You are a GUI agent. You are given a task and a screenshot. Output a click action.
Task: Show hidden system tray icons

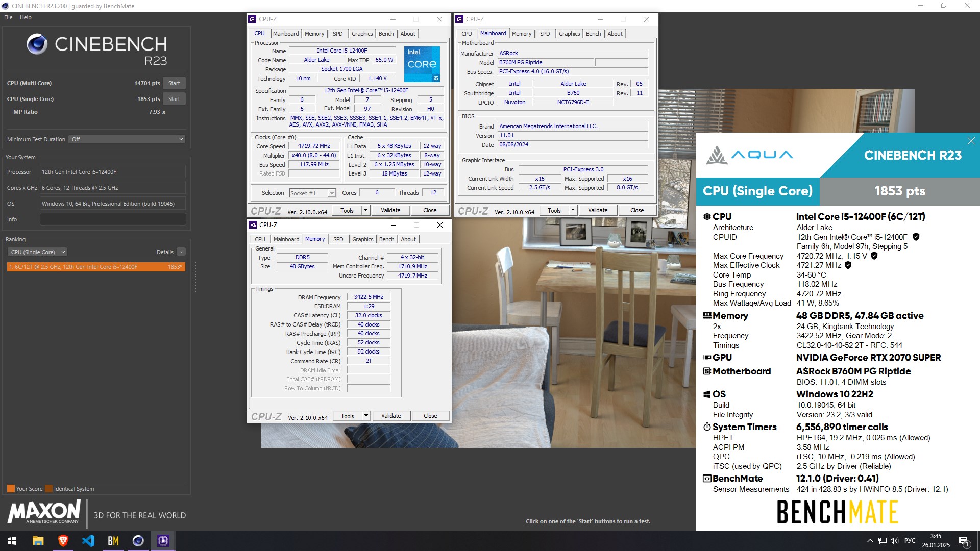pos(870,541)
